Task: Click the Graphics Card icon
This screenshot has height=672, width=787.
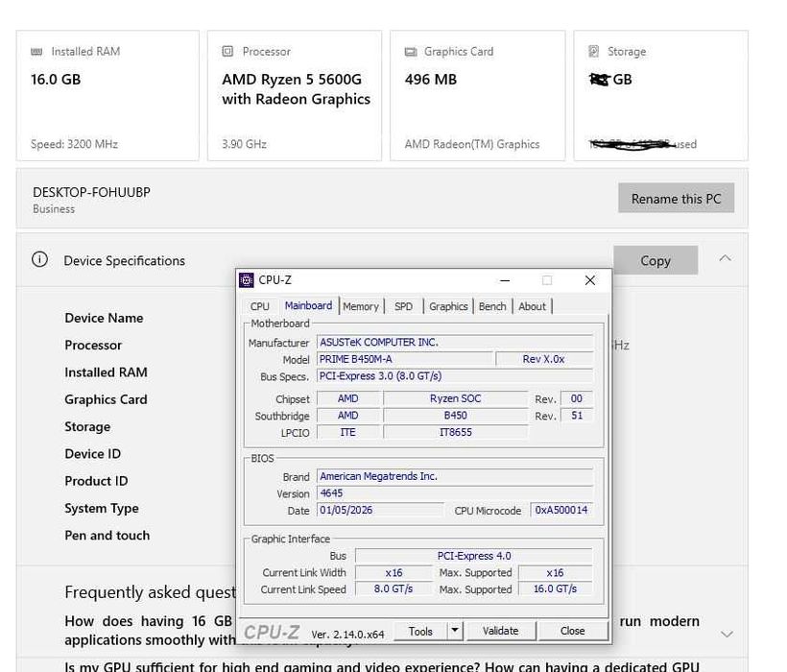Action: pos(411,52)
